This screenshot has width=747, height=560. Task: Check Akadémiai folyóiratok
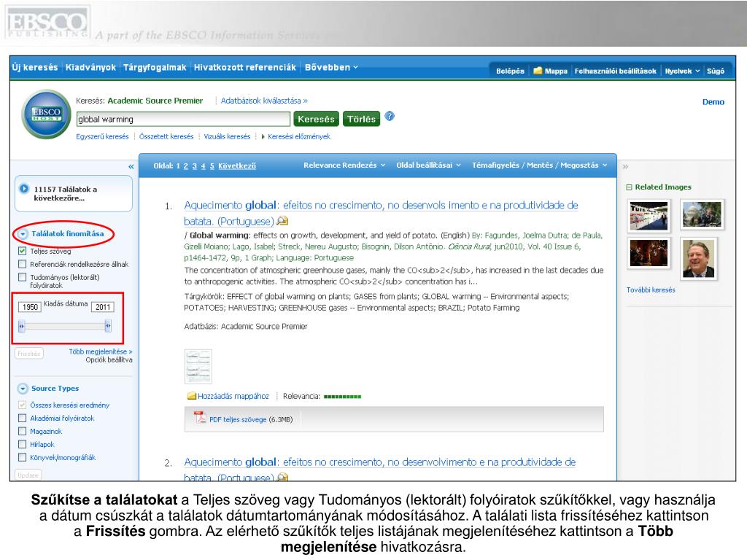23,418
